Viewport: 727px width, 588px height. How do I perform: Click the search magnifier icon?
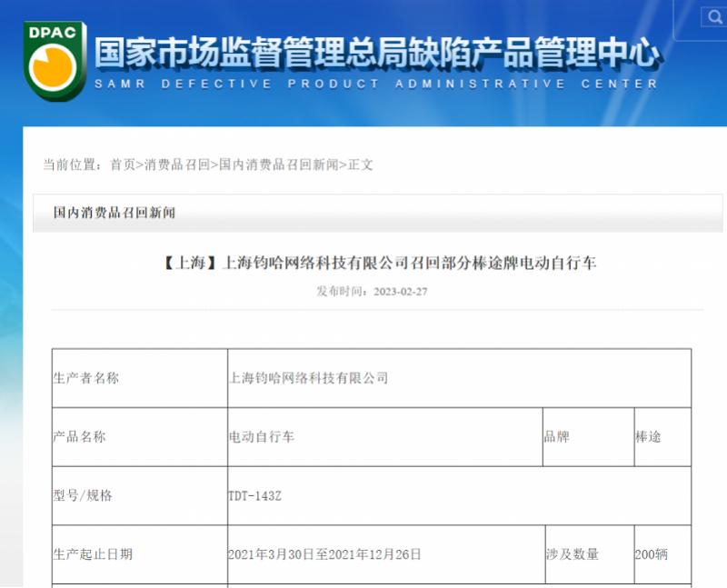714,17
